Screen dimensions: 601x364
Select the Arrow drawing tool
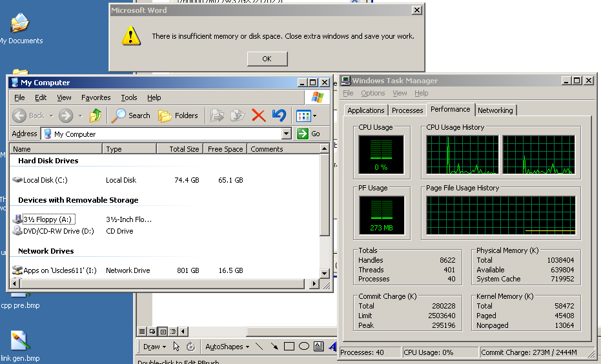click(274, 347)
